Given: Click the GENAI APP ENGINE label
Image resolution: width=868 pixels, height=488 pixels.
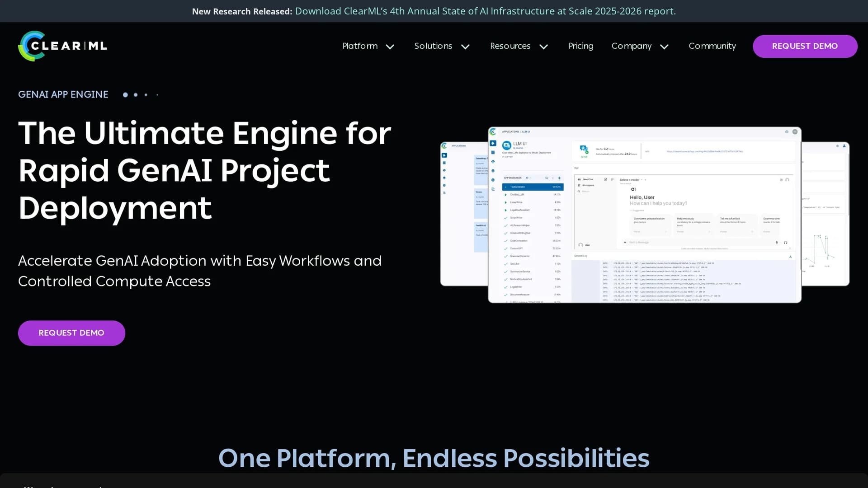Looking at the screenshot, I should tap(63, 94).
